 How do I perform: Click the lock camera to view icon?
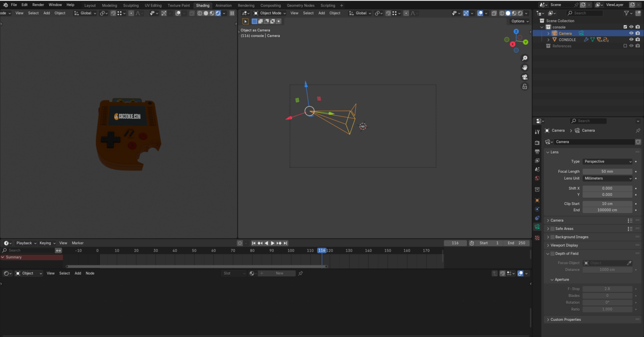point(525,87)
